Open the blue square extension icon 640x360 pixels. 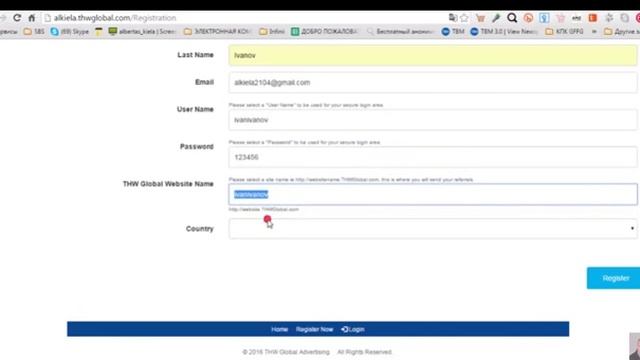pos(544,18)
